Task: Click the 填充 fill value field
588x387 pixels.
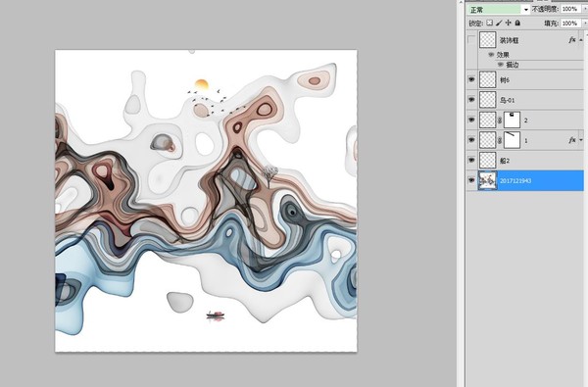Action: coord(570,24)
